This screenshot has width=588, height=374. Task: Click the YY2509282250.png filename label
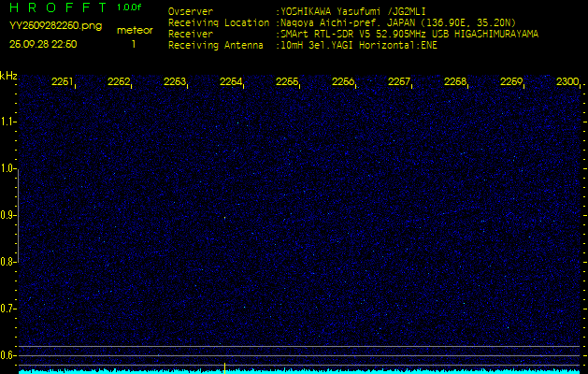tap(45, 26)
